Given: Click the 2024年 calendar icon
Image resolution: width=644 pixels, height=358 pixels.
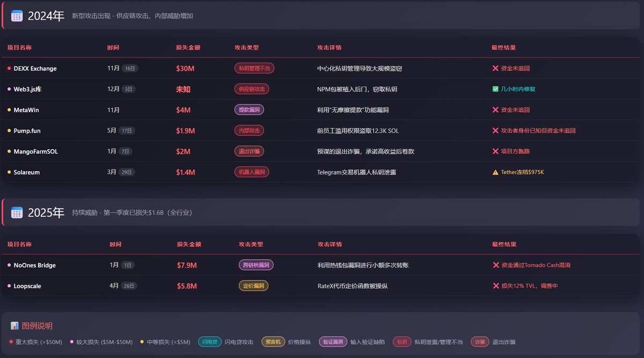Looking at the screenshot, I should (x=17, y=16).
